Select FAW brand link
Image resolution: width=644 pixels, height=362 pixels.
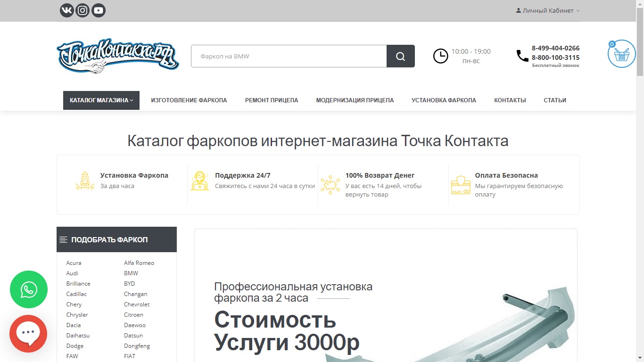pos(72,356)
